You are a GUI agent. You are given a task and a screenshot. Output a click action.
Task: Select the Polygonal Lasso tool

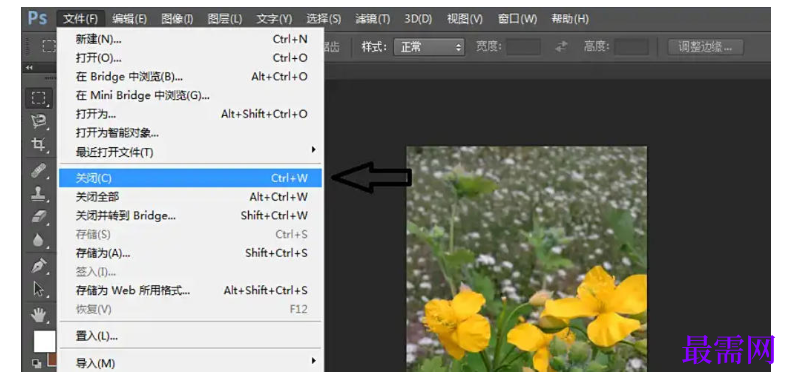pyautogui.click(x=39, y=121)
